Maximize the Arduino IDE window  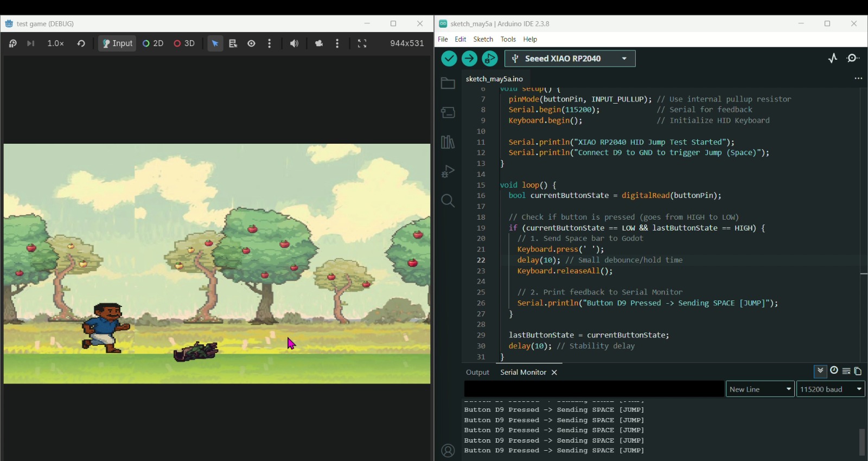click(827, 23)
